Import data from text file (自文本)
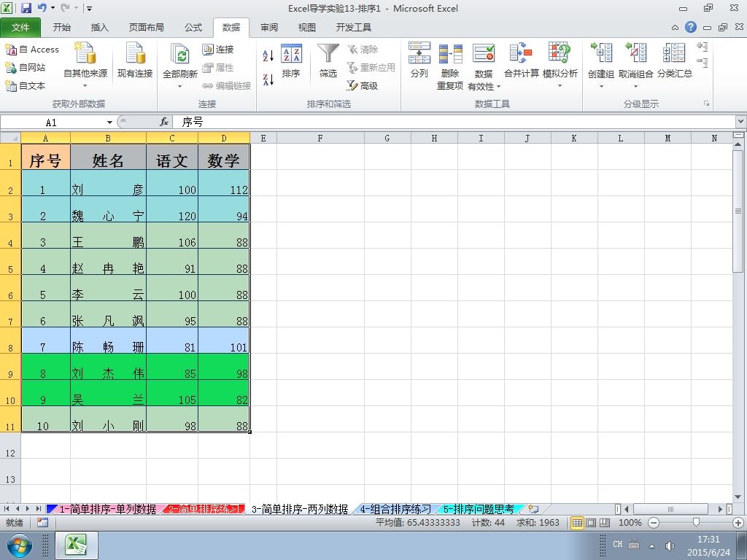747x560 pixels. pyautogui.click(x=26, y=86)
